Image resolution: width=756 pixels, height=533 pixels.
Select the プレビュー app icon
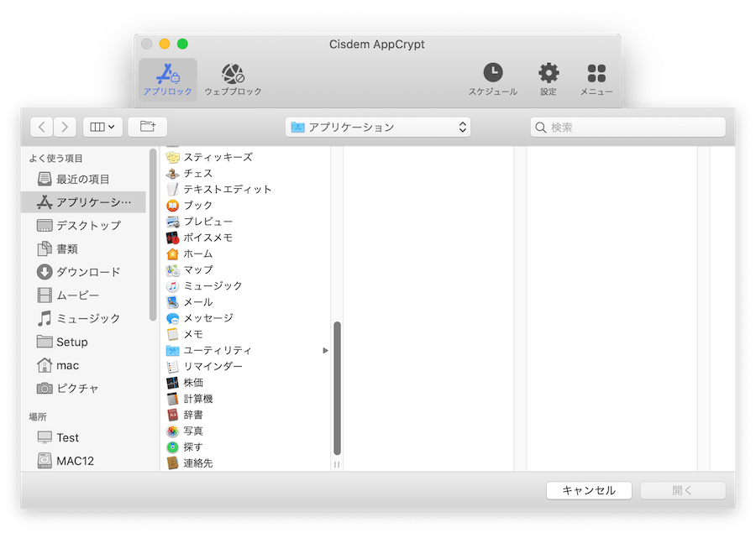172,222
